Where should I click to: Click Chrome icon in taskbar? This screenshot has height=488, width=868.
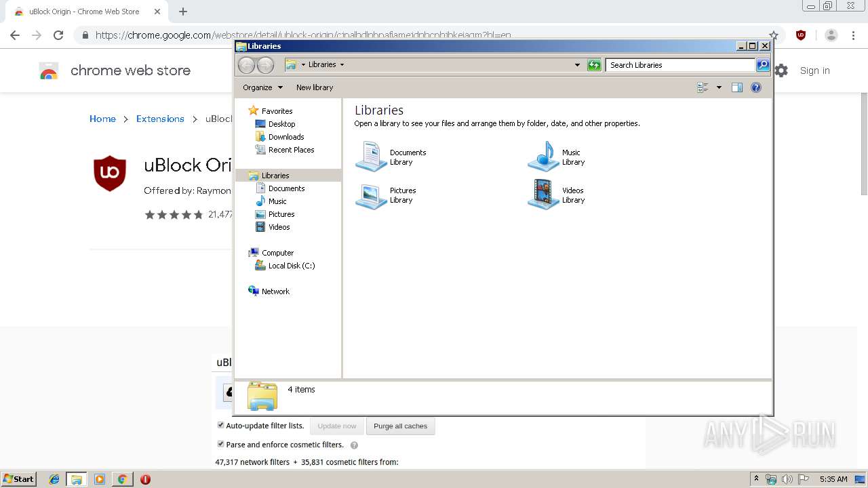point(122,479)
